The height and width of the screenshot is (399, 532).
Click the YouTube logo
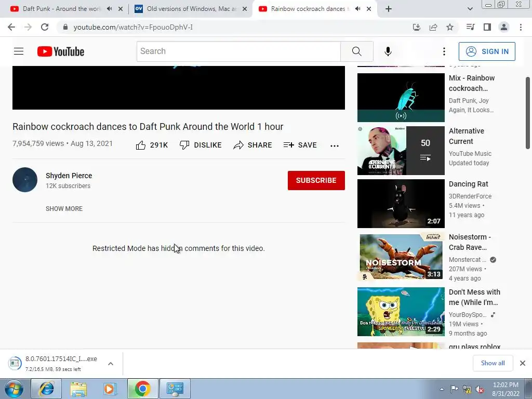(61, 51)
